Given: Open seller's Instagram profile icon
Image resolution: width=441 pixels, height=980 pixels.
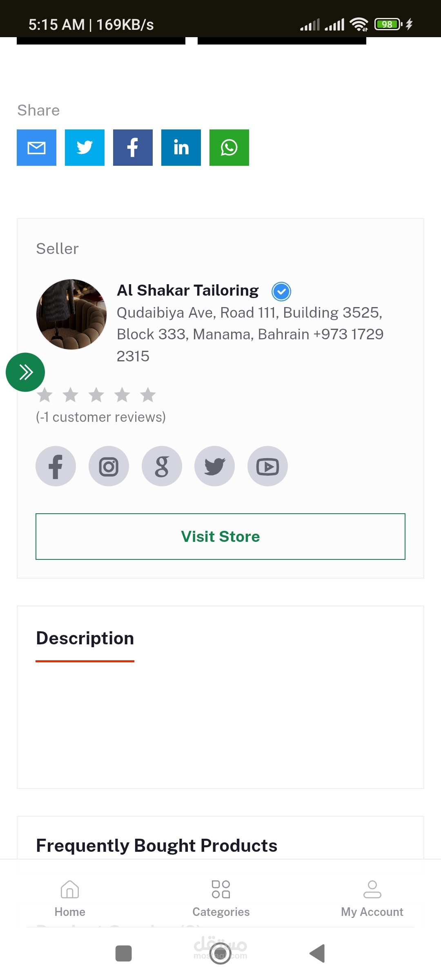Looking at the screenshot, I should click(109, 466).
